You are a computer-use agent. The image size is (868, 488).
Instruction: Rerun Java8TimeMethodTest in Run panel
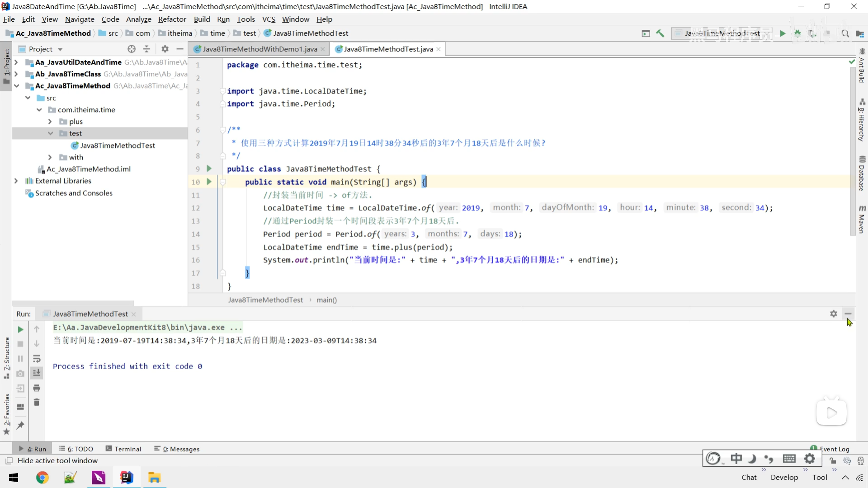tap(20, 329)
